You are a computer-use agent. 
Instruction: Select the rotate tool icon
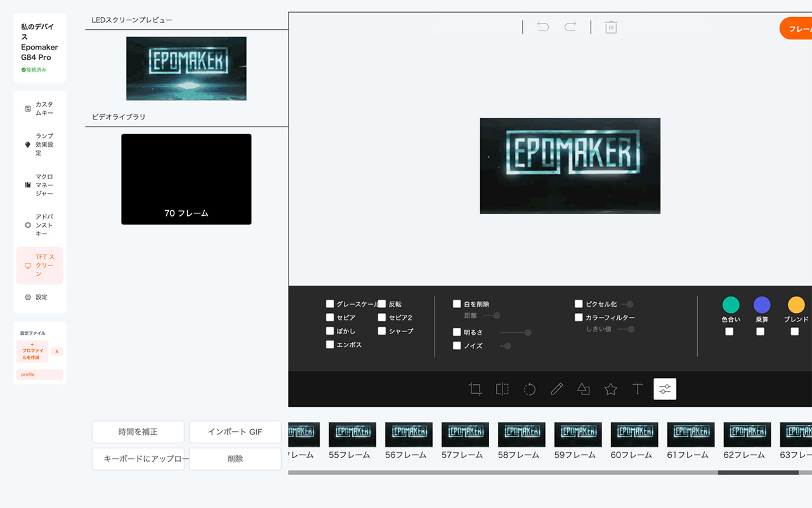click(530, 389)
